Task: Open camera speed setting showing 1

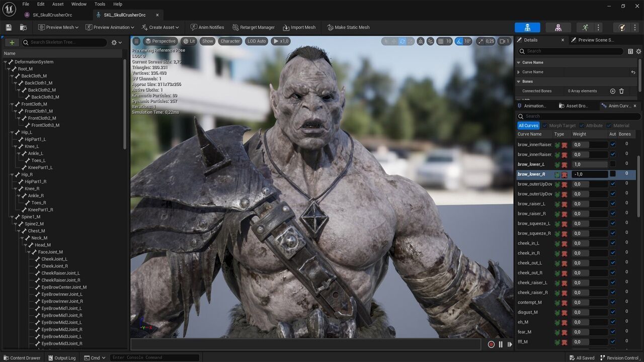Action: [505, 41]
